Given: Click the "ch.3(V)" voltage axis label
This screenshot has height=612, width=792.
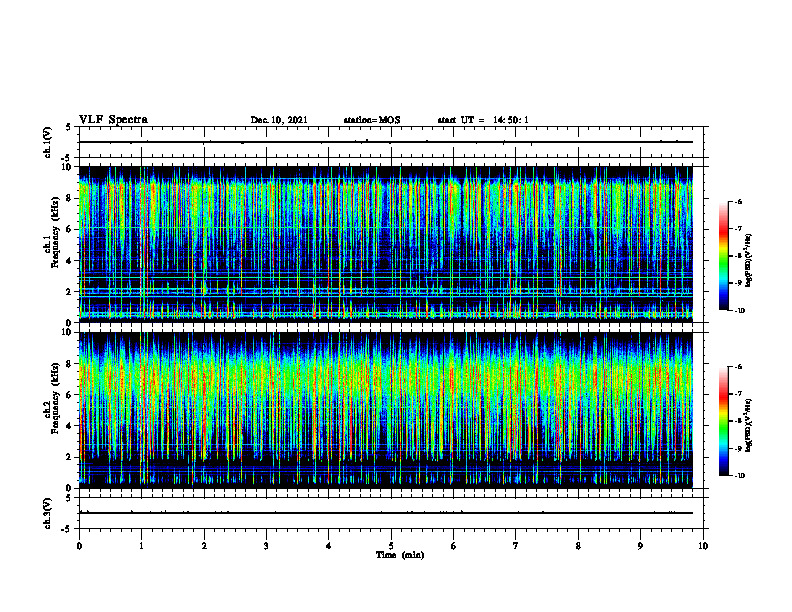Looking at the screenshot, I should (x=47, y=513).
